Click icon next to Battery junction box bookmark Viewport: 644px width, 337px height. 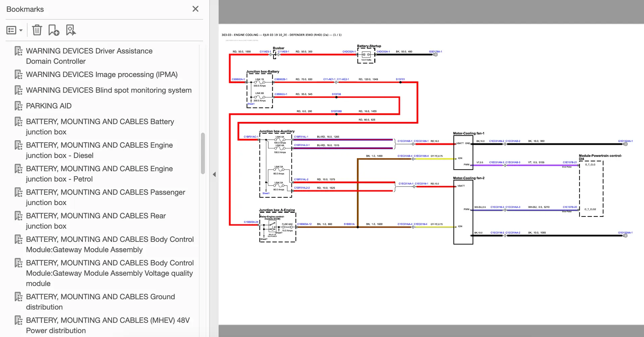tap(18, 122)
